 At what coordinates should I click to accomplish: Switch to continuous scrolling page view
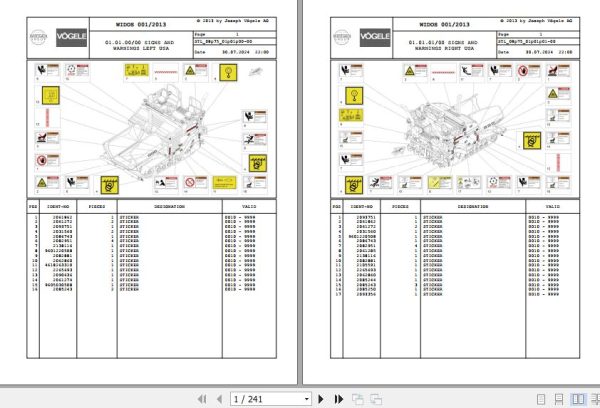point(559,399)
